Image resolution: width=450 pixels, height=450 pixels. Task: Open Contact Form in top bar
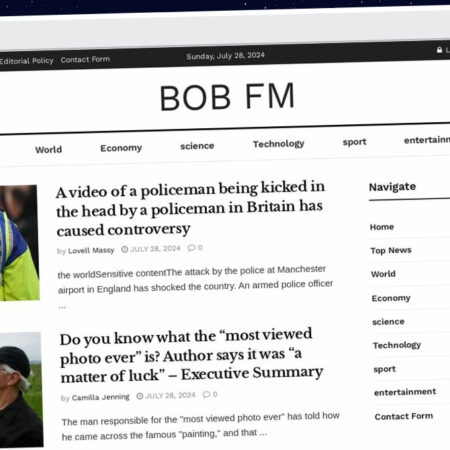(85, 59)
